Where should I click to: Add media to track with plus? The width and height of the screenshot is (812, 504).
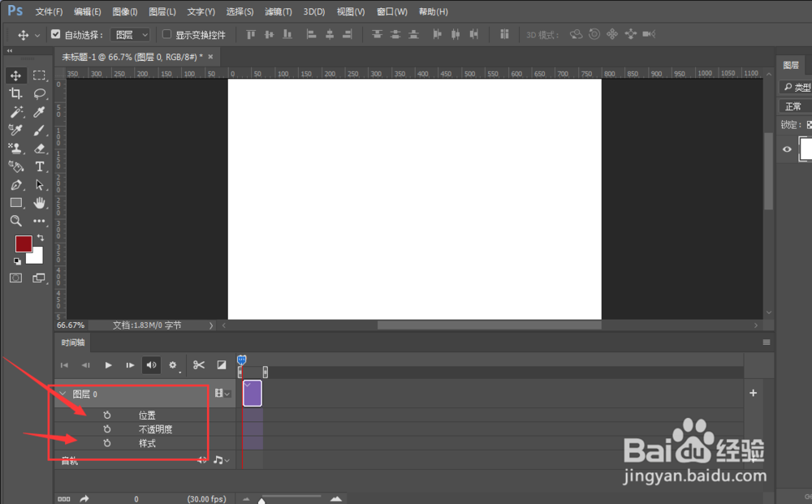[x=753, y=393]
